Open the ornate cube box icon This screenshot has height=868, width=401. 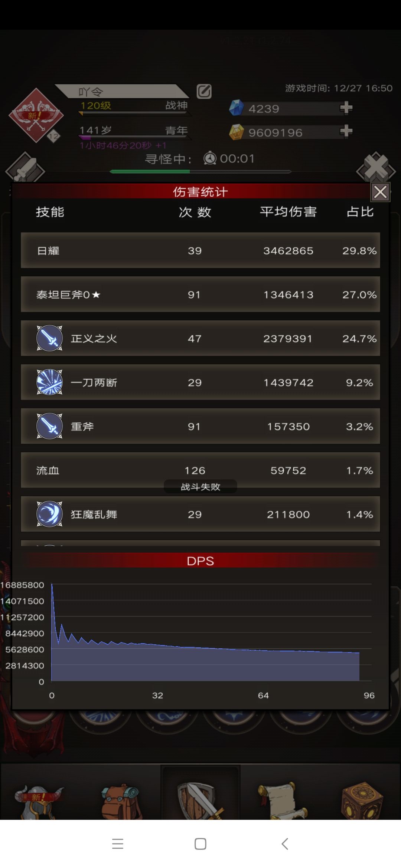(x=362, y=800)
